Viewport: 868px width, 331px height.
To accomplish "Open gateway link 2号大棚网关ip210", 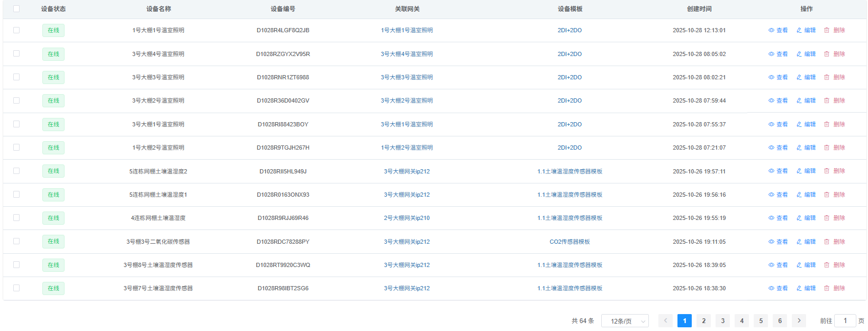I will pos(406,218).
